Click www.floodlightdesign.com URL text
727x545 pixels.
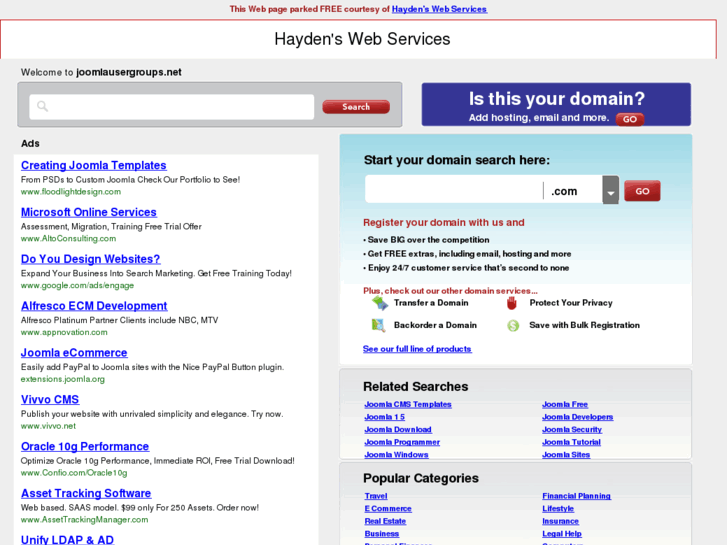(71, 192)
